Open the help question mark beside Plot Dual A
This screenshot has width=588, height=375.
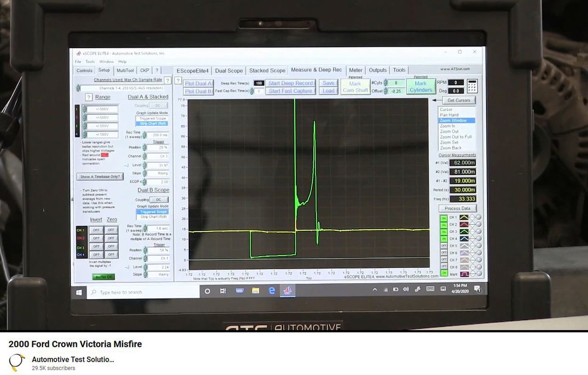pos(178,81)
